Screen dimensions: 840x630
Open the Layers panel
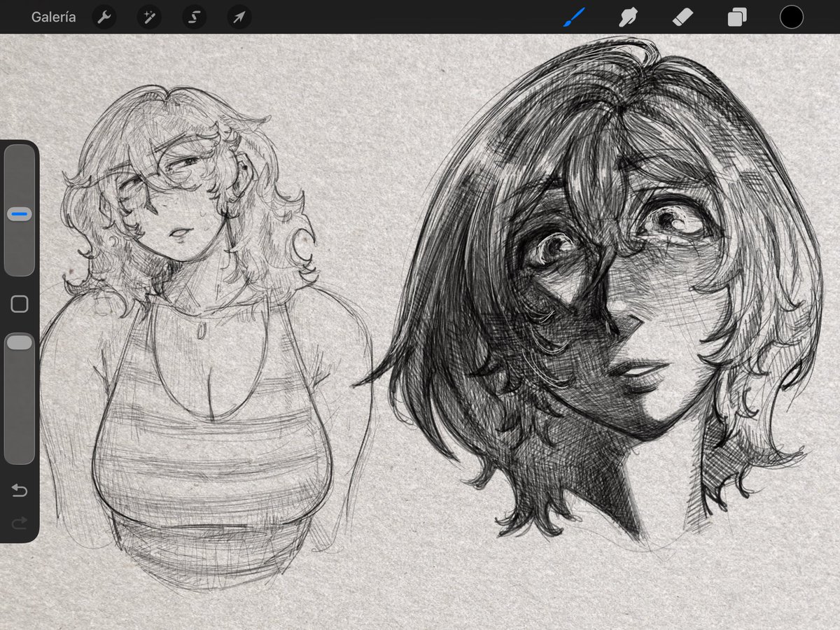tap(737, 17)
